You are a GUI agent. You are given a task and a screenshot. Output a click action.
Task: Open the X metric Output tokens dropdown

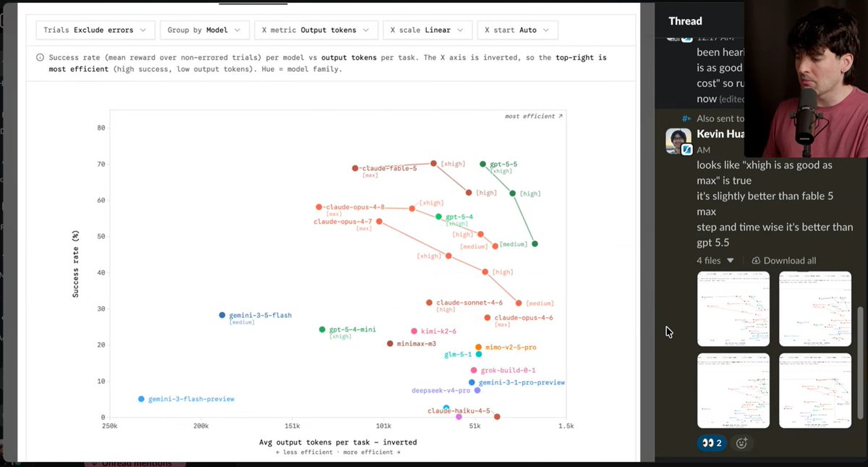coord(315,30)
